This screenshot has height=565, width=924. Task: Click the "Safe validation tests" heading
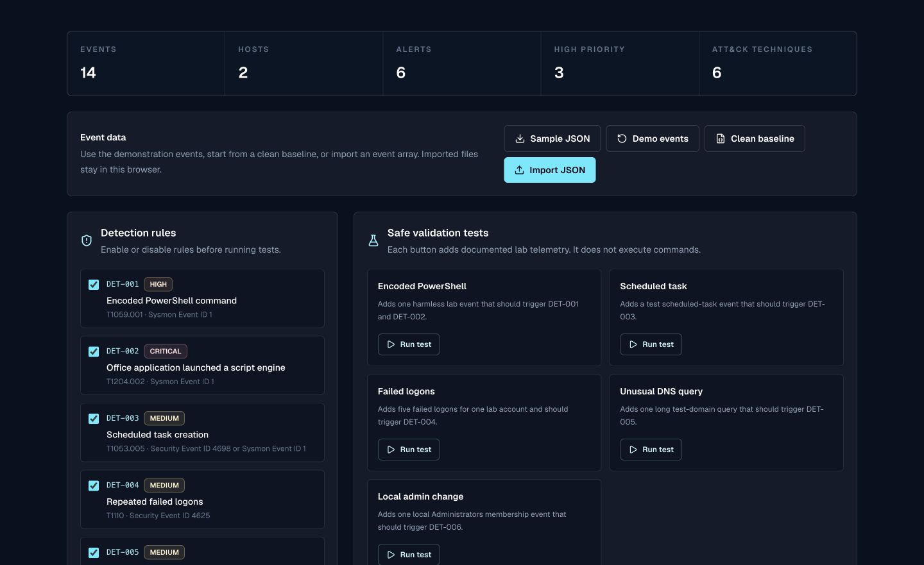point(438,233)
